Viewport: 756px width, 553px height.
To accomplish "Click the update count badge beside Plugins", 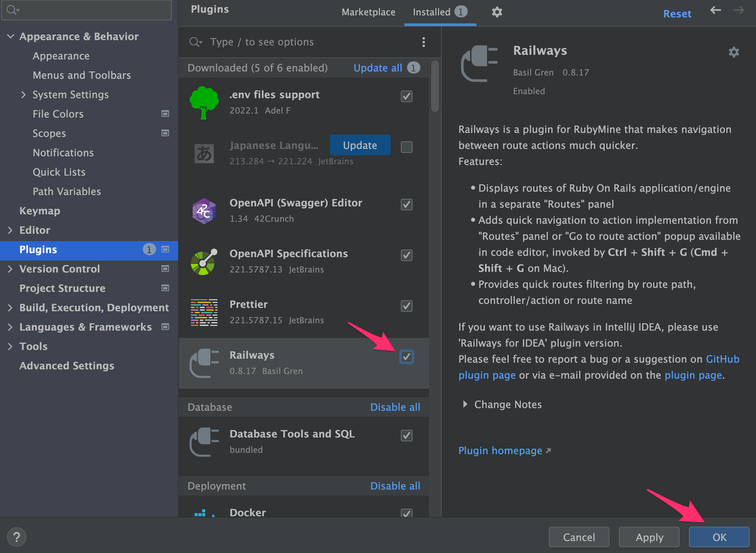I will click(149, 250).
